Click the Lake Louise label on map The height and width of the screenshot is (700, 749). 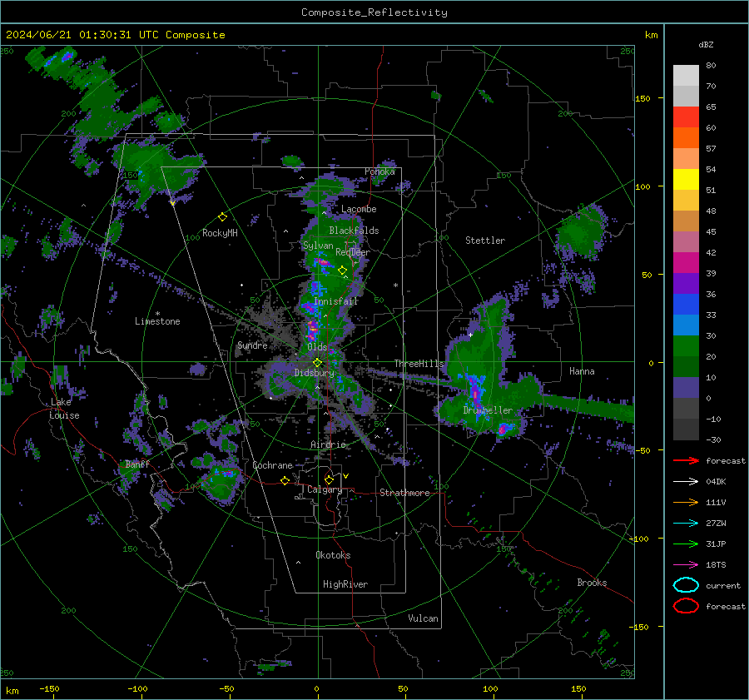coord(64,409)
